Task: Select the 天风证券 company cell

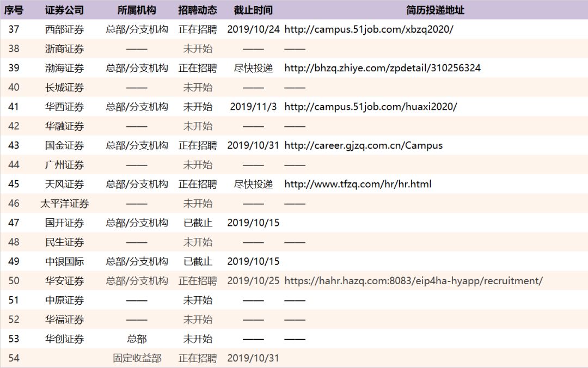Action: (x=64, y=184)
